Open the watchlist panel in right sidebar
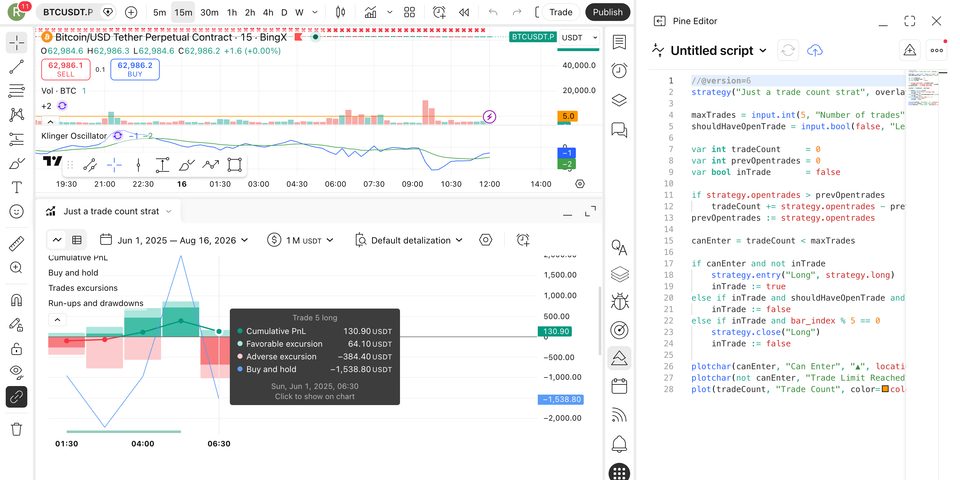Screen dimensions: 960x480 click(619, 42)
